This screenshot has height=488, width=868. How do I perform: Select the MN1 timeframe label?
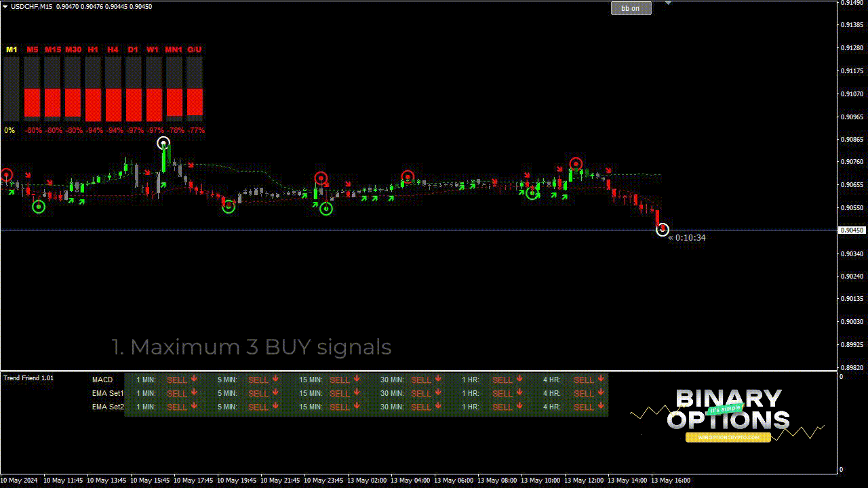click(x=174, y=49)
